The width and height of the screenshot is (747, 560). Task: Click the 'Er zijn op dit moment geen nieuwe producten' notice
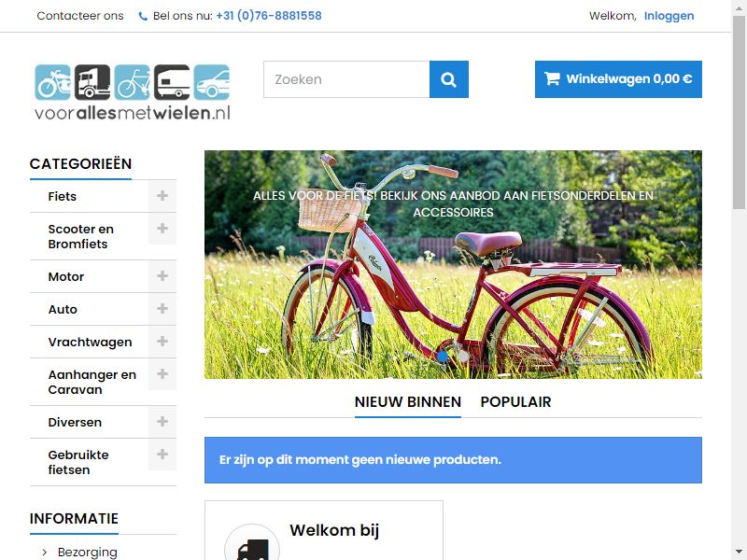point(453,460)
